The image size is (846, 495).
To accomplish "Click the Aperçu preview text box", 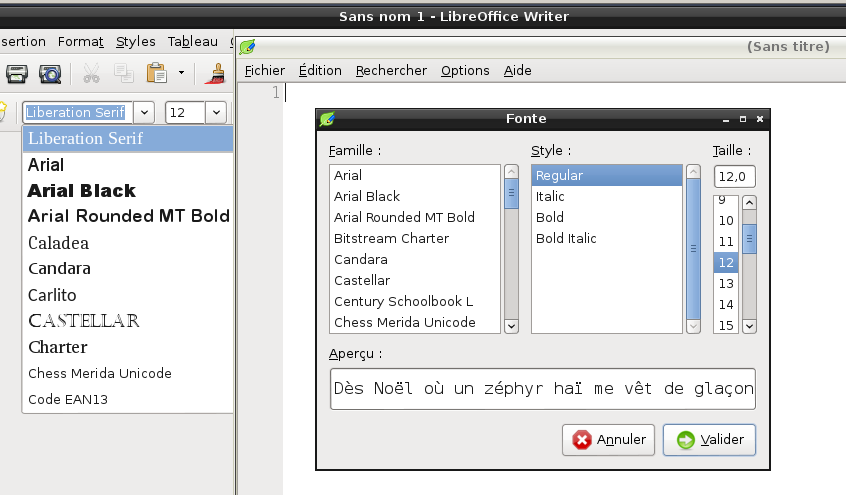I will [543, 389].
